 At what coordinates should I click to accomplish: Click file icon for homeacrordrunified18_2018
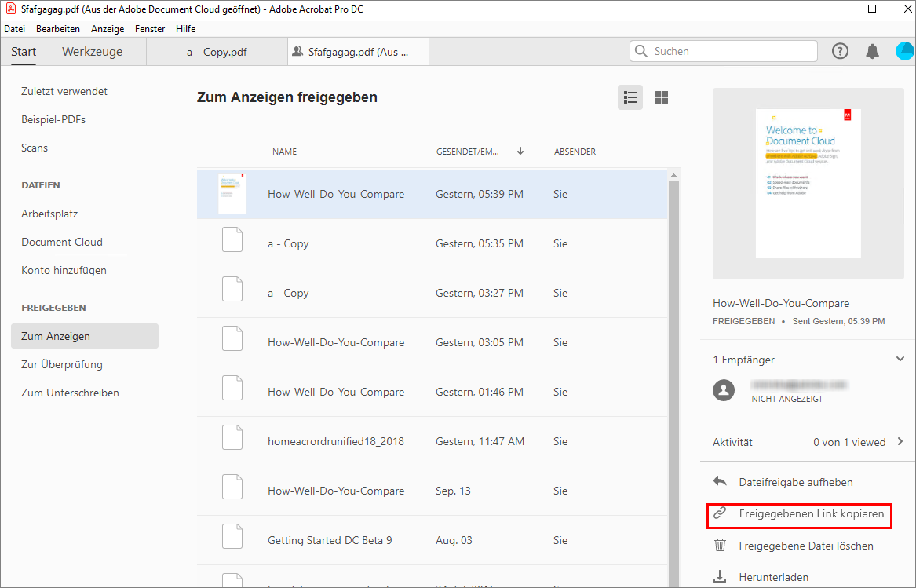232,438
